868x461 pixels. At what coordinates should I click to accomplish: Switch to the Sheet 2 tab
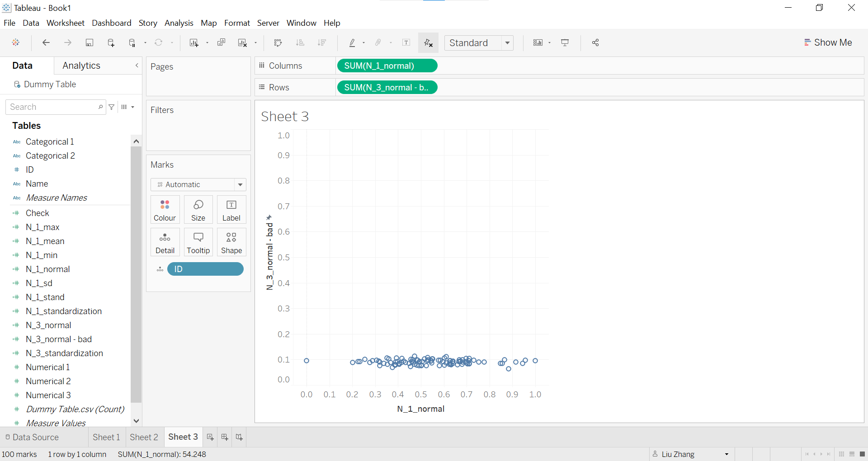(x=144, y=437)
